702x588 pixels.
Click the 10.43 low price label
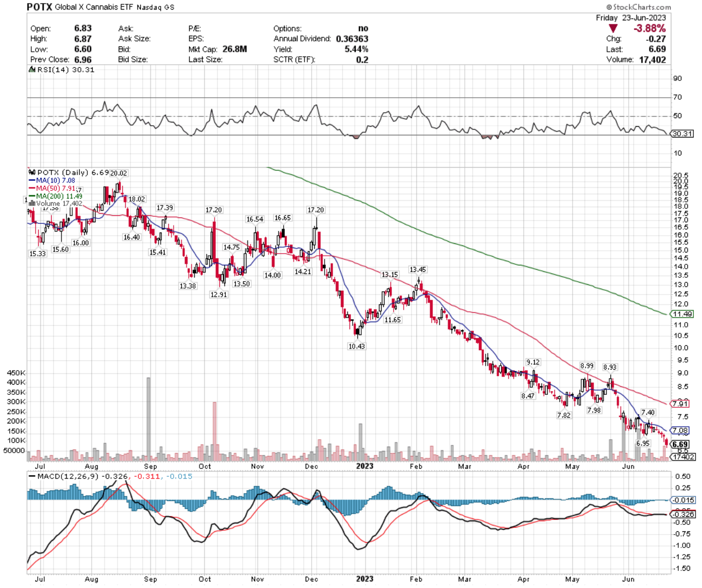point(356,346)
